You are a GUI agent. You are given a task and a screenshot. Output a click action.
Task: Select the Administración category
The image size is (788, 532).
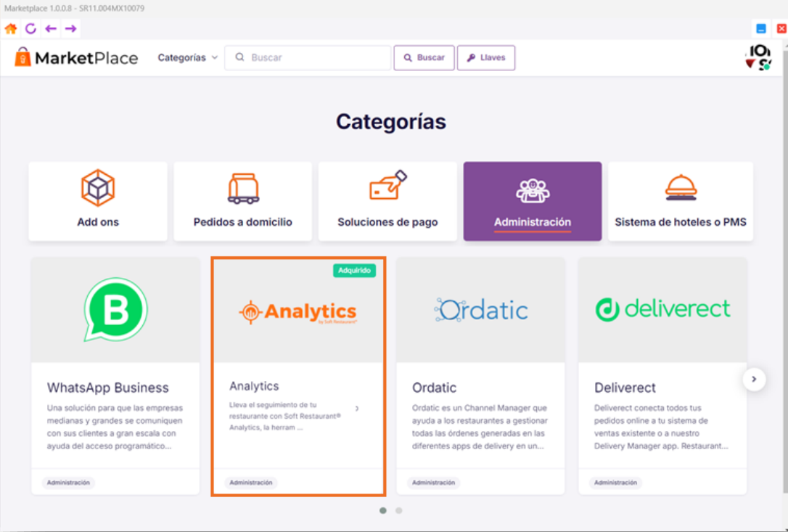pos(532,201)
